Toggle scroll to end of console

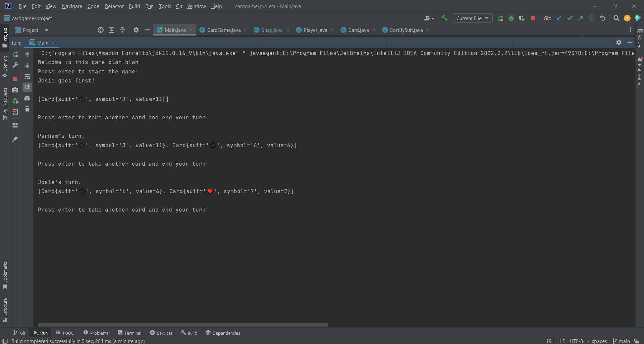pyautogui.click(x=27, y=87)
